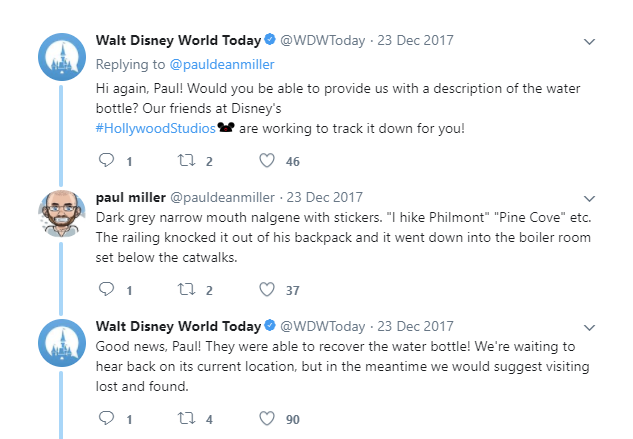Like the 'Good news, Paul!' tweet

[267, 419]
